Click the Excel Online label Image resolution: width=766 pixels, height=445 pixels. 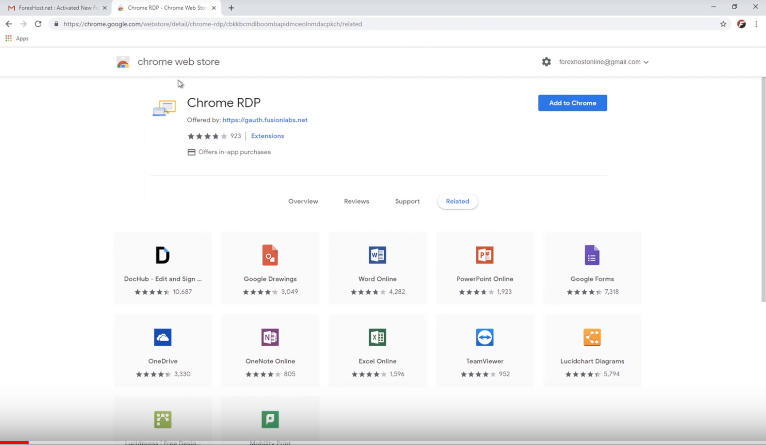point(377,361)
